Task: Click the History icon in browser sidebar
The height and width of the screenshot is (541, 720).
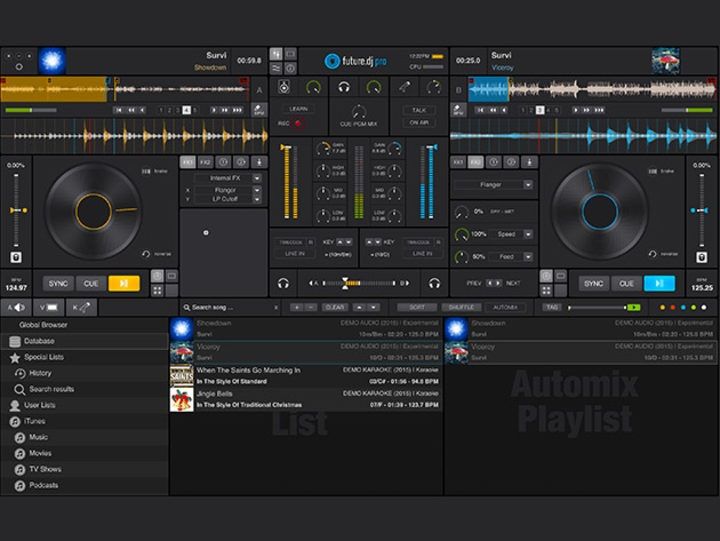Action: point(19,373)
